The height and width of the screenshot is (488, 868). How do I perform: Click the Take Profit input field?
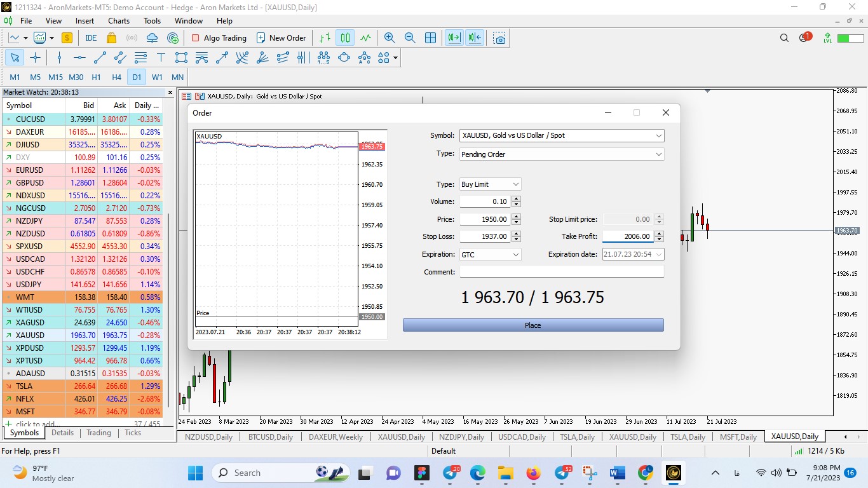click(x=627, y=236)
